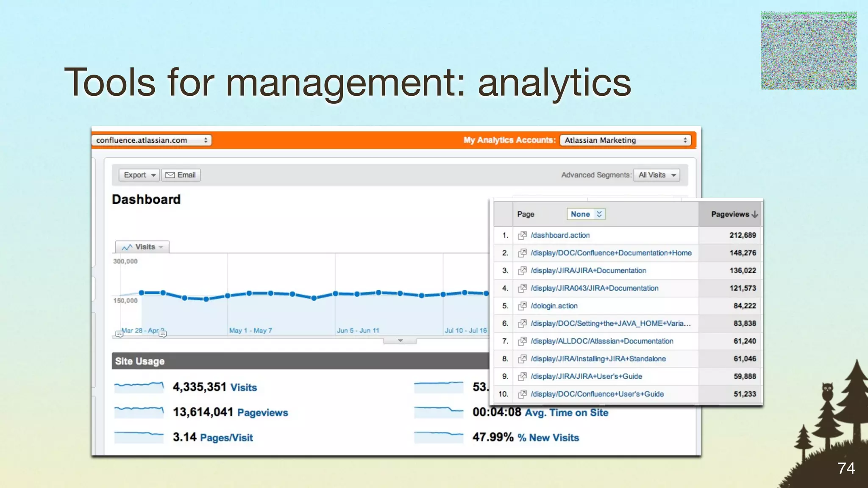This screenshot has height=488, width=868.
Task: Click the Pageviews sort arrow icon
Action: 755,214
